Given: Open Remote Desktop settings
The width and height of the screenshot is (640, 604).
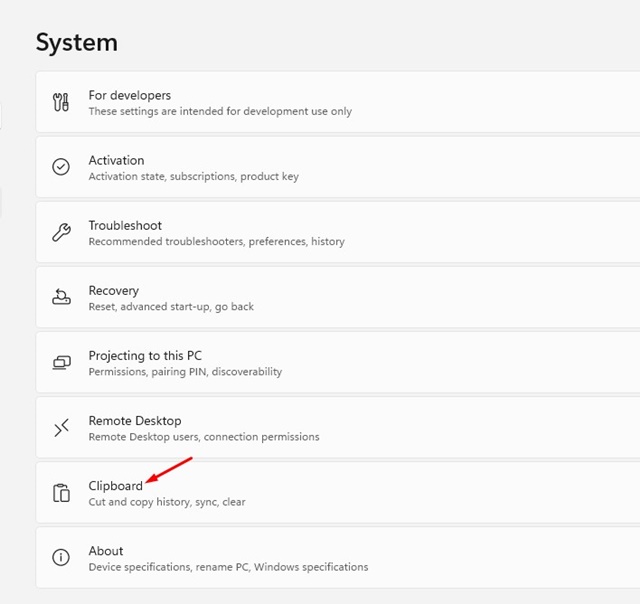Looking at the screenshot, I should (134, 421).
